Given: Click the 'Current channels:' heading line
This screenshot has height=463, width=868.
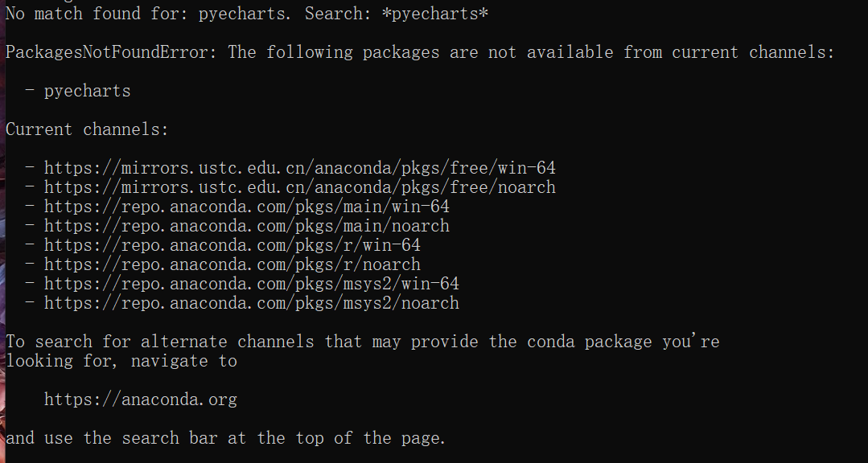Looking at the screenshot, I should click(87, 129).
